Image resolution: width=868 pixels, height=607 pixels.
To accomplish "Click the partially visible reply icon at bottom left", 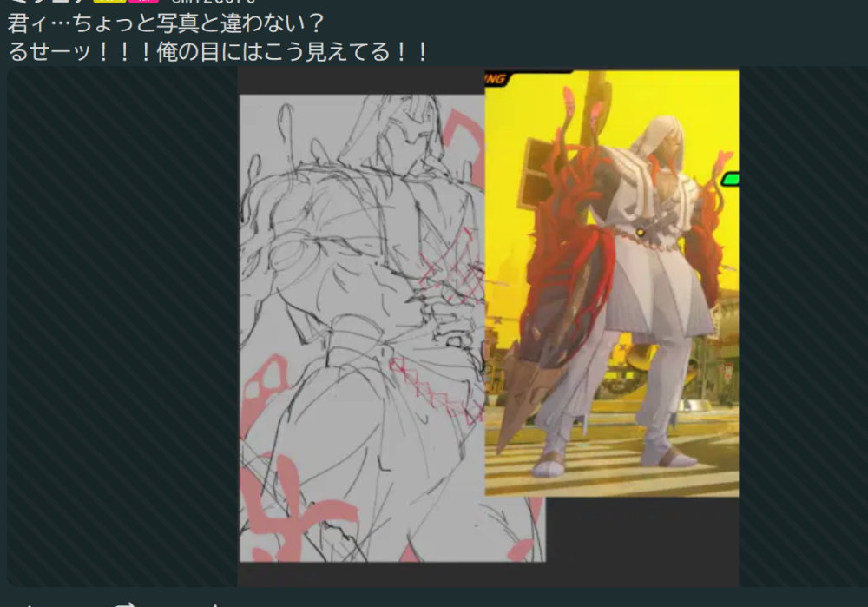I will click(30, 604).
